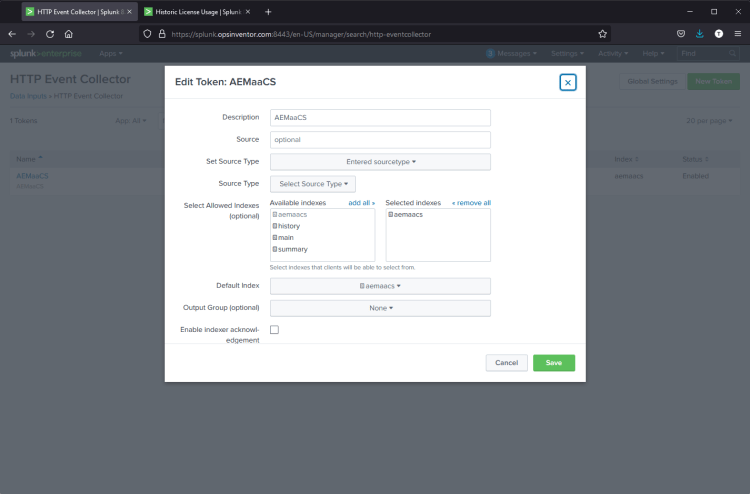Sort tokens by Index column
This screenshot has height=494, width=750.
pos(626,159)
